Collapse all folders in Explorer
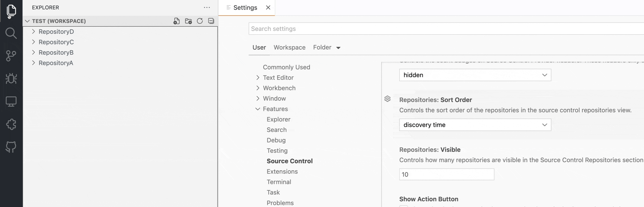This screenshot has width=644, height=207. click(x=211, y=21)
